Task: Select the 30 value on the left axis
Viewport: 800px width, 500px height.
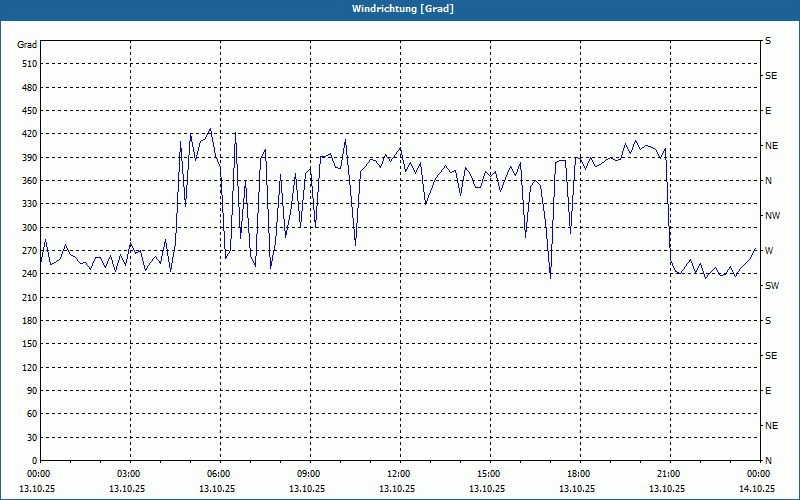Action: pyautogui.click(x=32, y=437)
